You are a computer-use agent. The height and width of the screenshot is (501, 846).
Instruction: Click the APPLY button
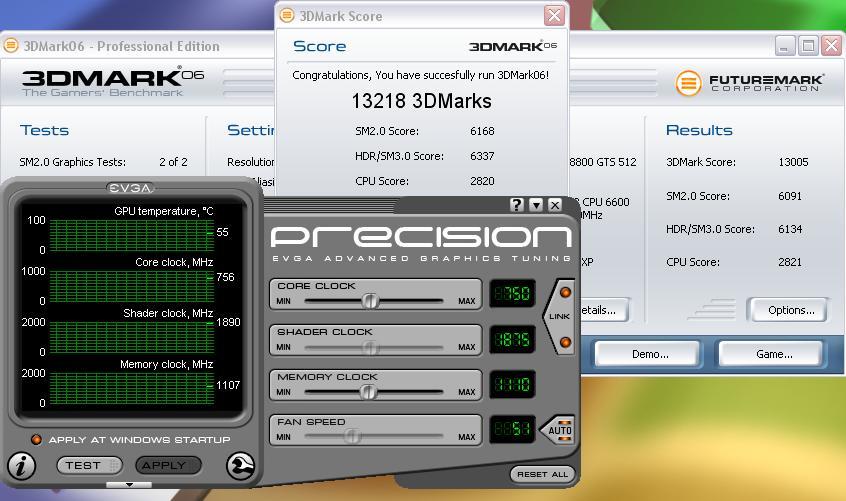[x=168, y=465]
